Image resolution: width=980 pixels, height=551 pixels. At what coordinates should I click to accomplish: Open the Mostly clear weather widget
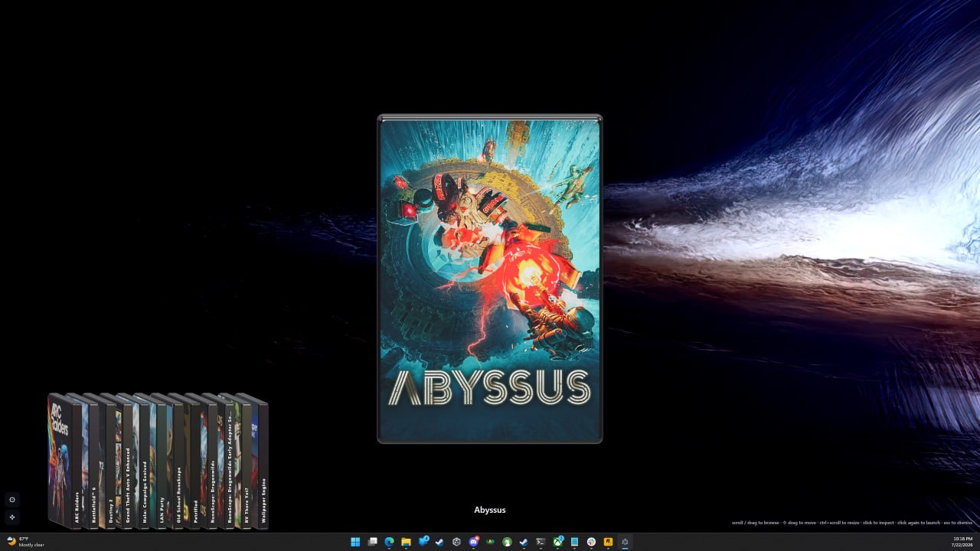25,542
